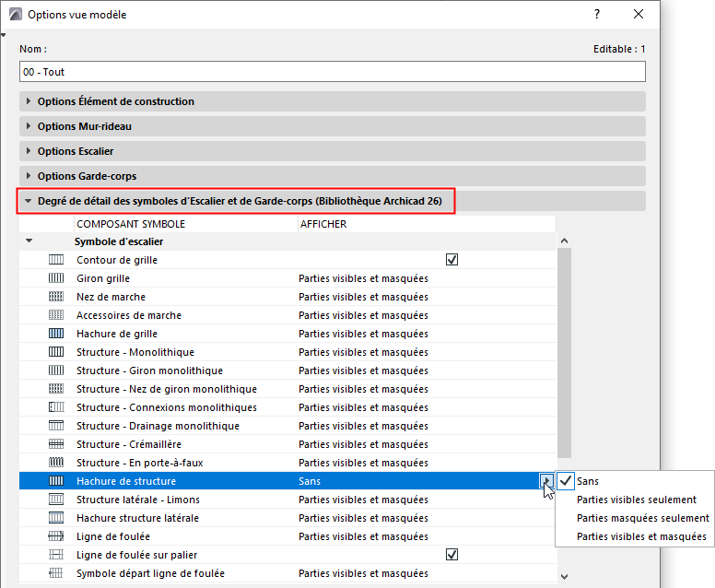Screen dimensions: 715x588
Task: Click the Nom input field
Action: pos(333,72)
